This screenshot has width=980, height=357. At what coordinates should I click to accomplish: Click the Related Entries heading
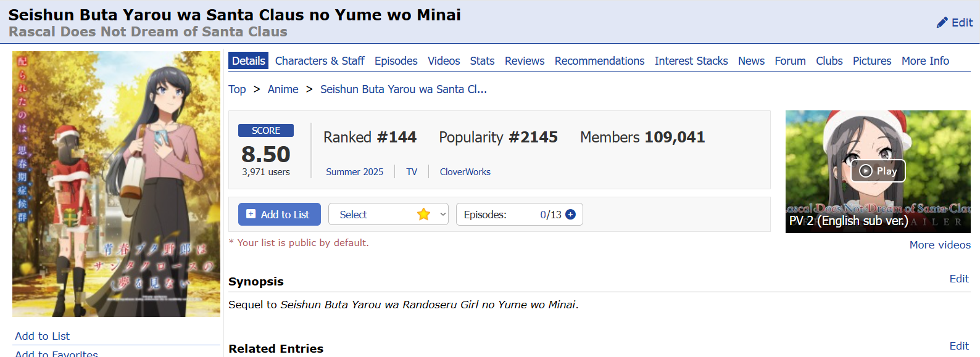click(276, 349)
